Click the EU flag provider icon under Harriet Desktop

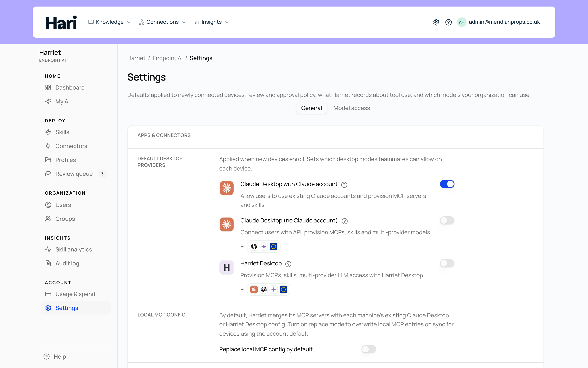pyautogui.click(x=283, y=289)
